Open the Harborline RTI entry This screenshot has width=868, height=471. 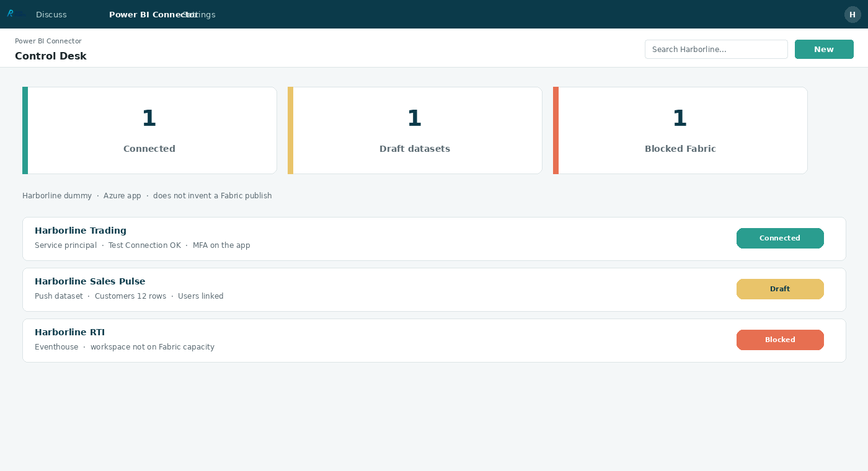click(434, 340)
